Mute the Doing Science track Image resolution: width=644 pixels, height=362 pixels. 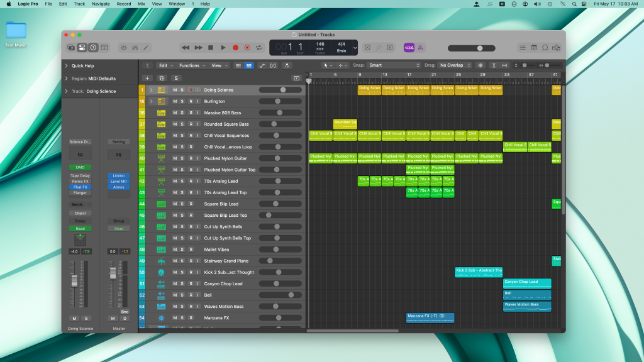175,90
